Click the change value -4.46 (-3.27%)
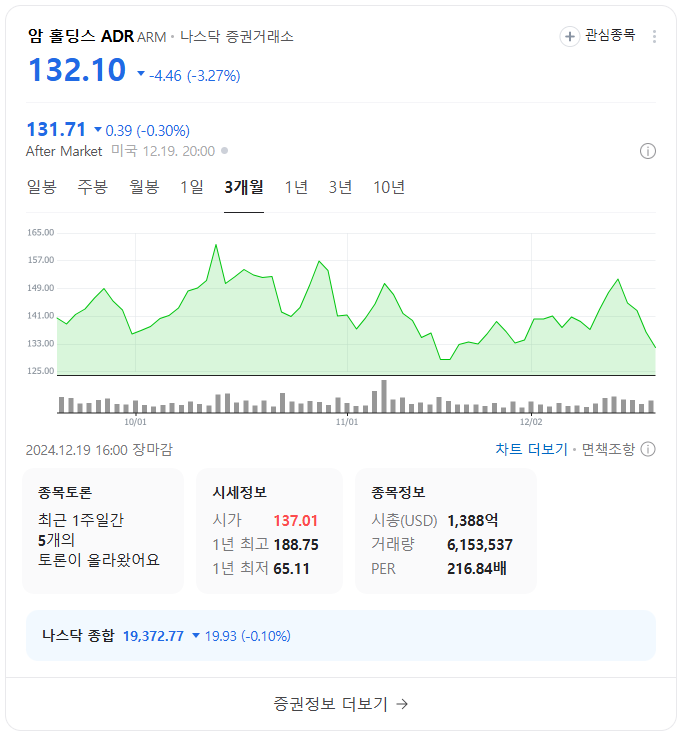 point(194,76)
